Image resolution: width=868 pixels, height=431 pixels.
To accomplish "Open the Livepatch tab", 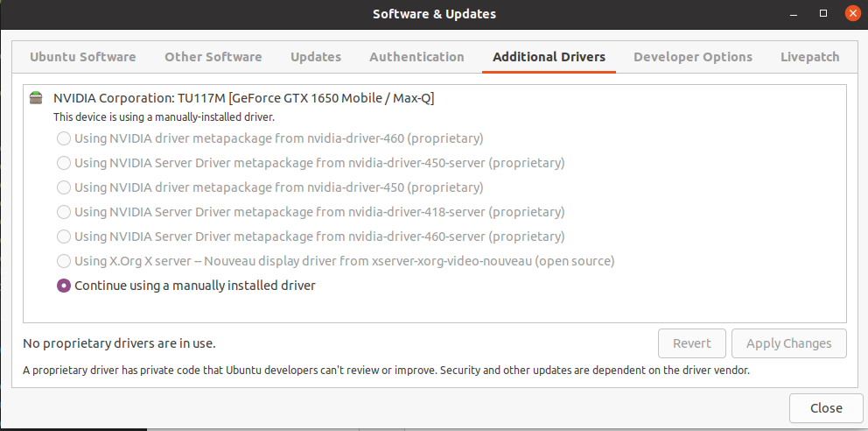I will click(810, 57).
